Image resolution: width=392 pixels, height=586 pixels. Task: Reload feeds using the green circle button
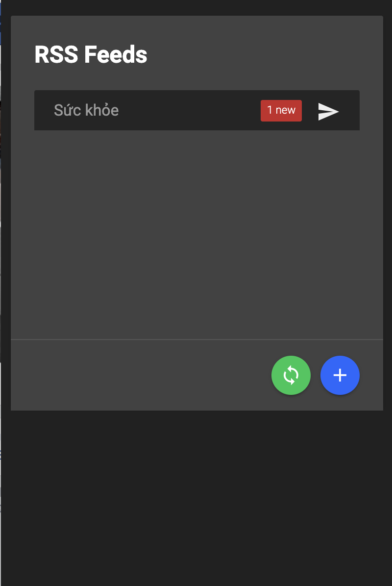click(x=291, y=375)
